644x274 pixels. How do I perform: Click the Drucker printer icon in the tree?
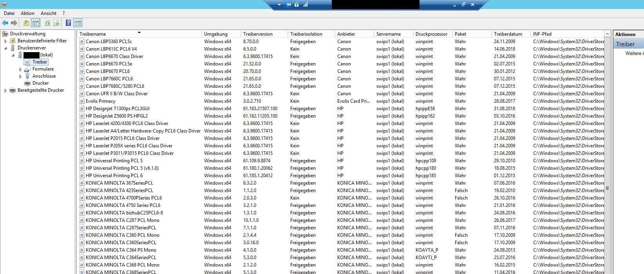tap(28, 83)
